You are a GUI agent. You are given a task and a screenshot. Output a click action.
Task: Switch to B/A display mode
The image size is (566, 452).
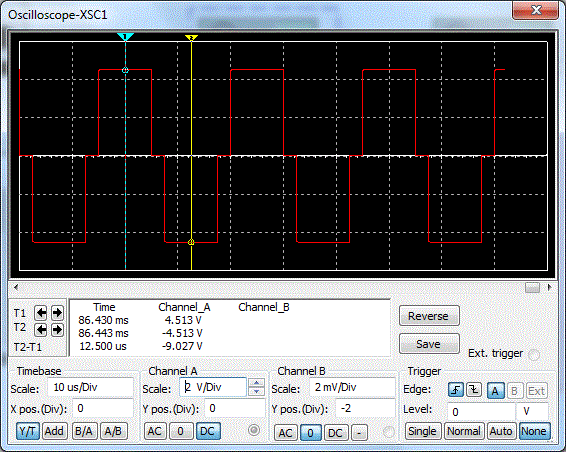pyautogui.click(x=84, y=431)
